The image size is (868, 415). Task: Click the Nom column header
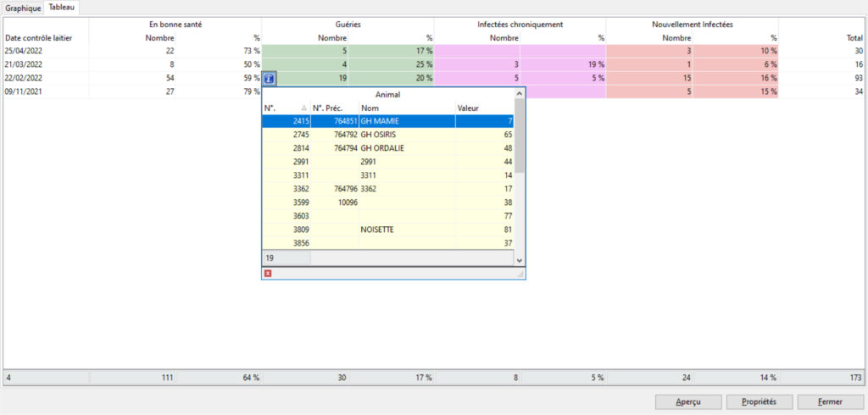coord(406,108)
